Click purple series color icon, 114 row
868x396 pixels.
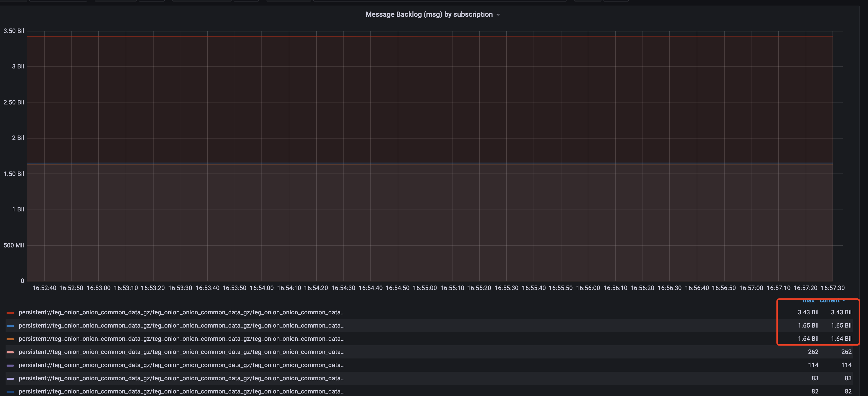point(10,365)
